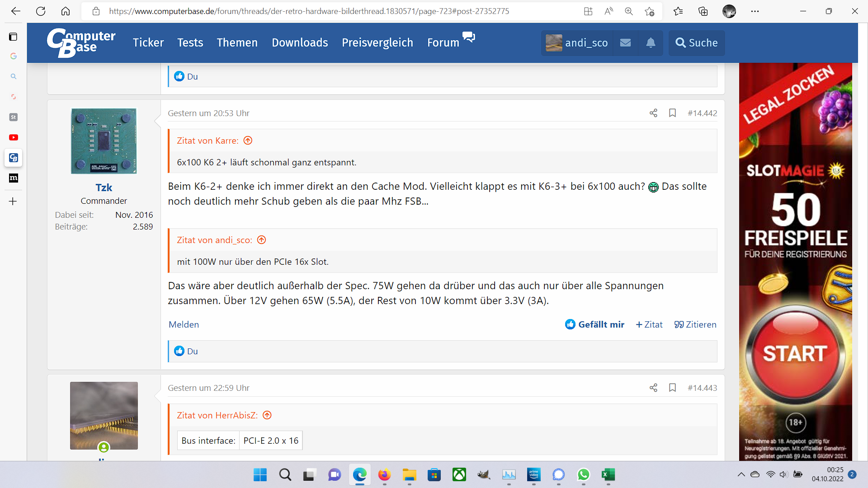The height and width of the screenshot is (488, 868).
Task: Click Tzk's CPU avatar thumbnail
Action: (x=104, y=141)
